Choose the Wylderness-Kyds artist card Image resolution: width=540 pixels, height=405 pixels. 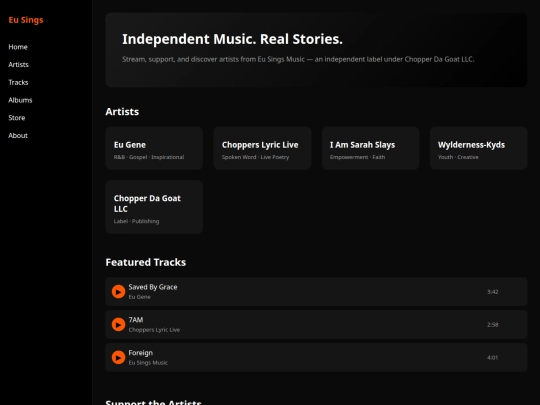[x=478, y=148]
